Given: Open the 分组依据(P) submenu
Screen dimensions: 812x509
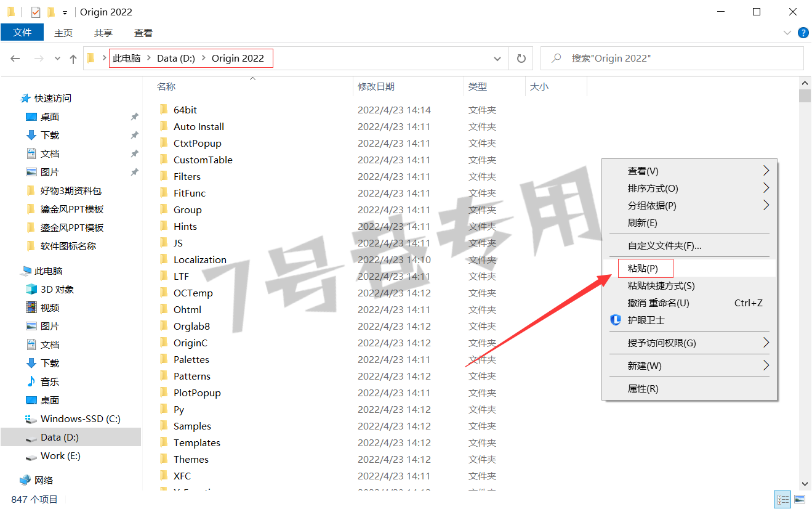Looking at the screenshot, I should (689, 206).
